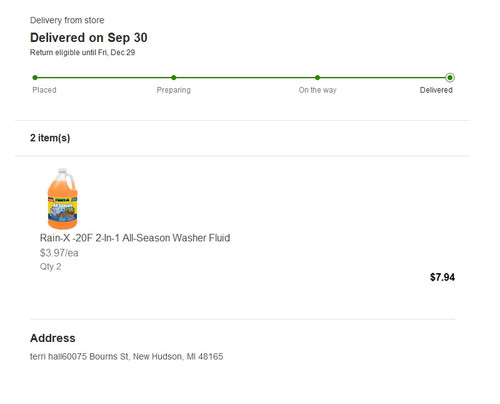500x404 pixels.
Task: Click the Delivered label under tracker
Action: click(436, 90)
